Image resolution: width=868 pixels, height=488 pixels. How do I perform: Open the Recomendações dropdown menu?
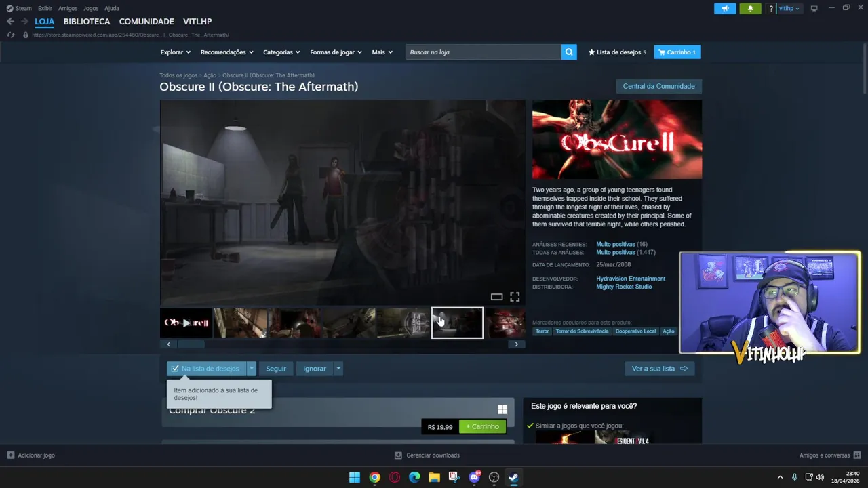click(226, 52)
